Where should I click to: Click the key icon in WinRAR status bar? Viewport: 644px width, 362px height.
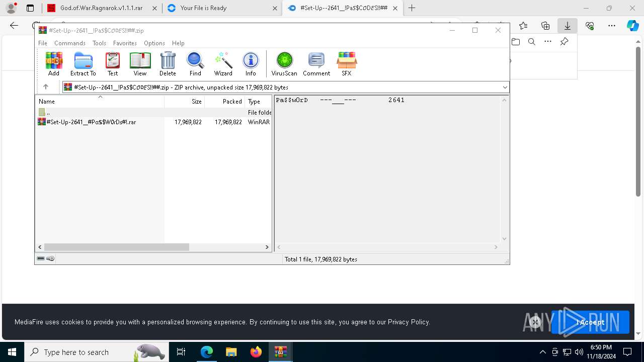coord(50,258)
